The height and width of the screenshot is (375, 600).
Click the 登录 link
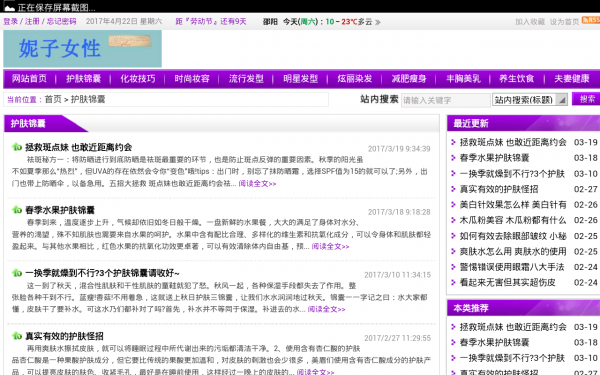coord(11,21)
